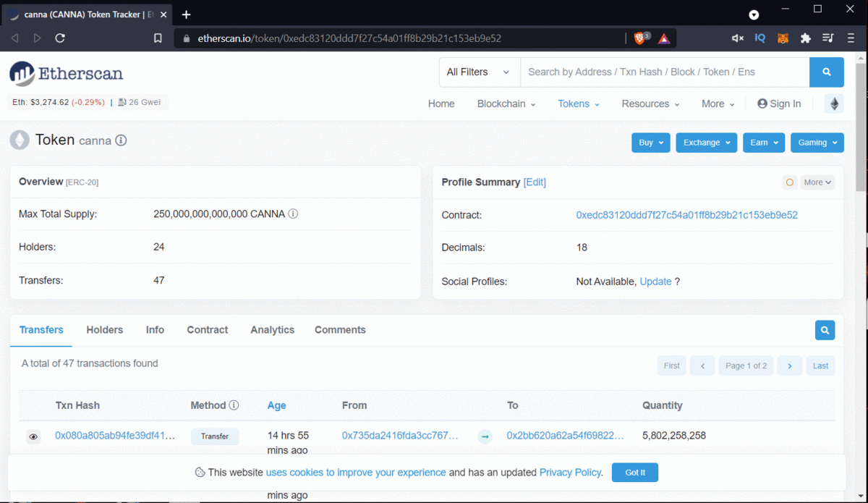Switch to the Contract tab
Image resolution: width=868 pixels, height=503 pixels.
coord(208,330)
